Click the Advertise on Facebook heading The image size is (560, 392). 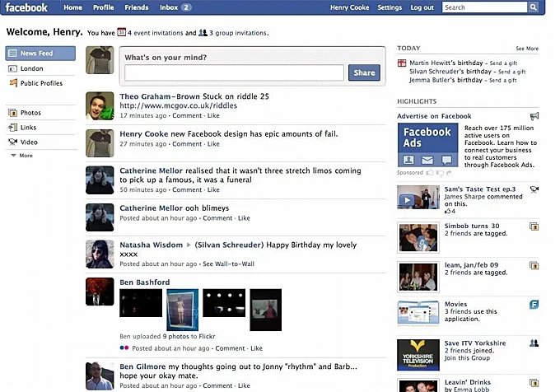(x=434, y=116)
